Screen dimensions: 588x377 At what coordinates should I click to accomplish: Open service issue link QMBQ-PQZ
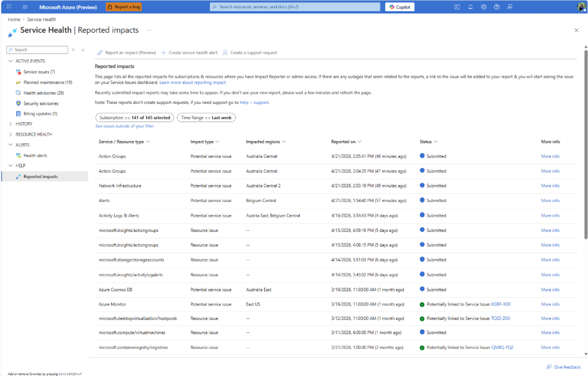click(502, 348)
